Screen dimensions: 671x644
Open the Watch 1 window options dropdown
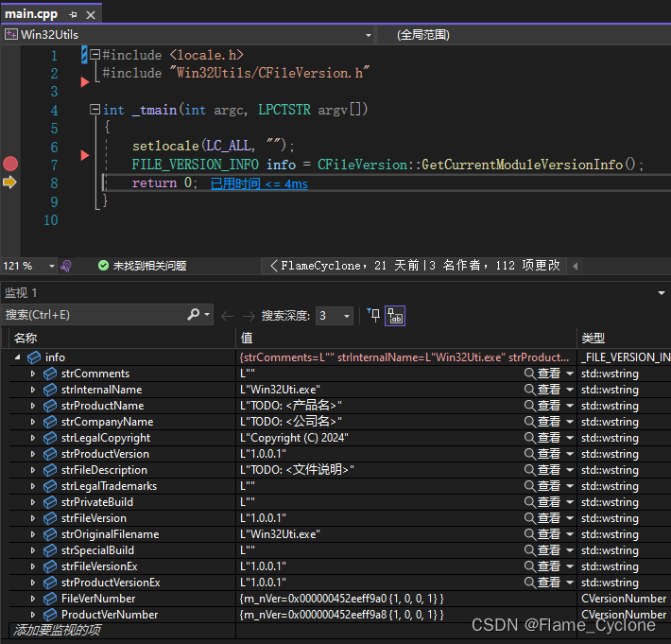click(x=662, y=293)
